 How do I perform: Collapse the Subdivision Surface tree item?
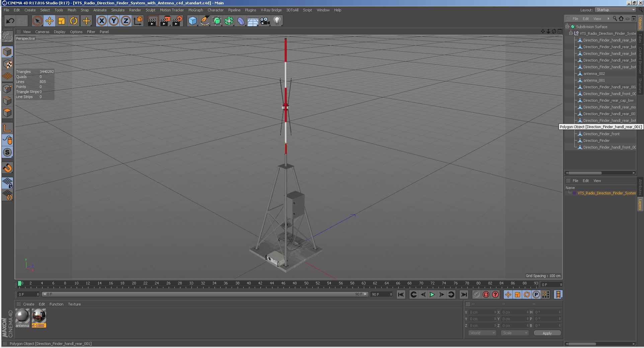[x=567, y=26]
